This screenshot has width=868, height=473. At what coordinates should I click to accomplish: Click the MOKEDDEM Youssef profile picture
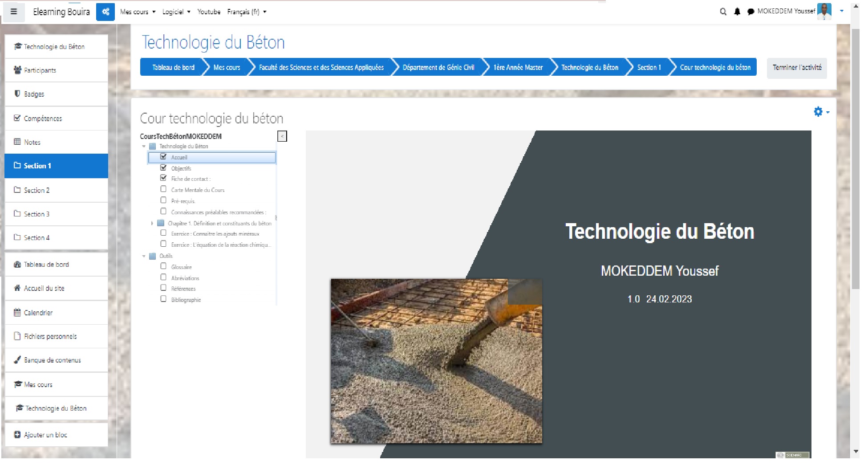coord(824,11)
